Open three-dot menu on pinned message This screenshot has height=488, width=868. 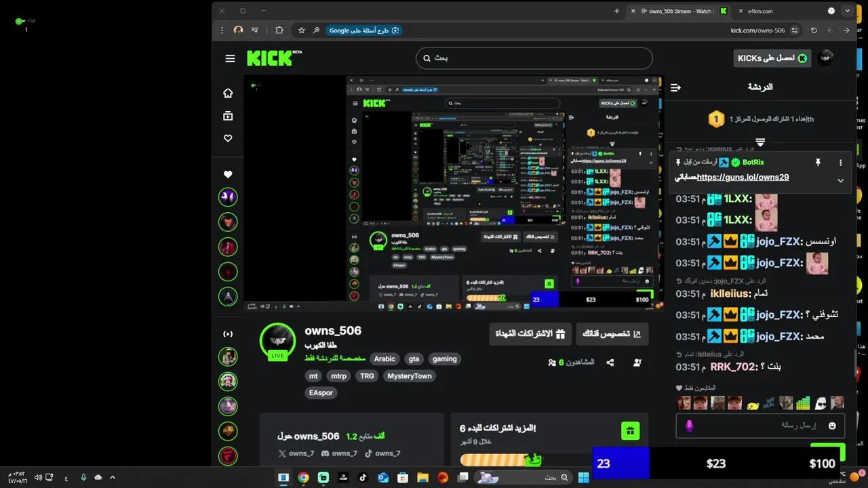[x=841, y=163]
